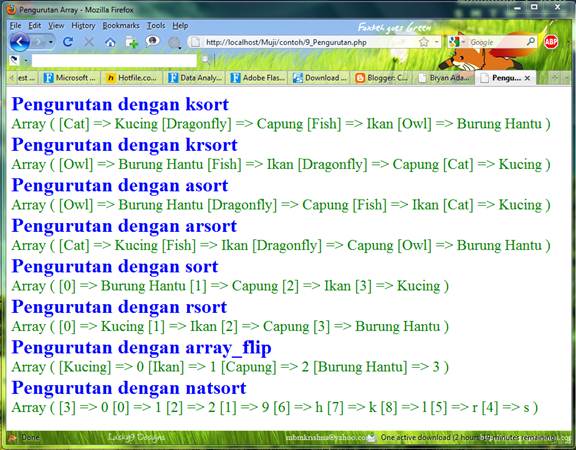Click the grayed-out Forward arrow button

point(39,42)
